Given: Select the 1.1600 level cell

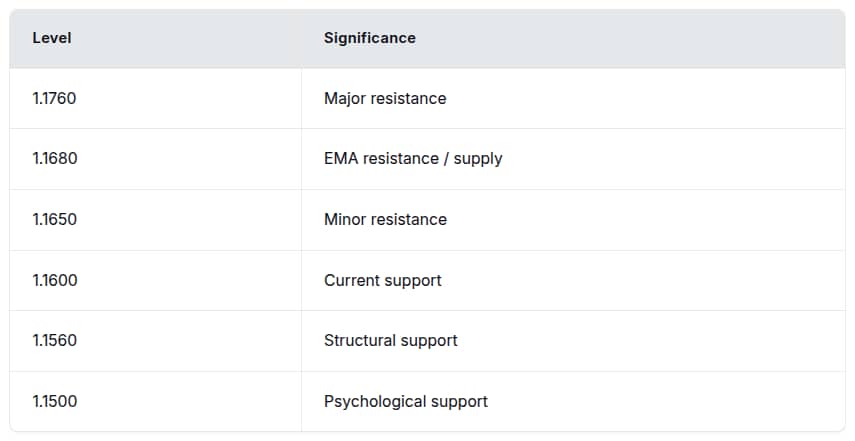Looking at the screenshot, I should (x=54, y=280).
